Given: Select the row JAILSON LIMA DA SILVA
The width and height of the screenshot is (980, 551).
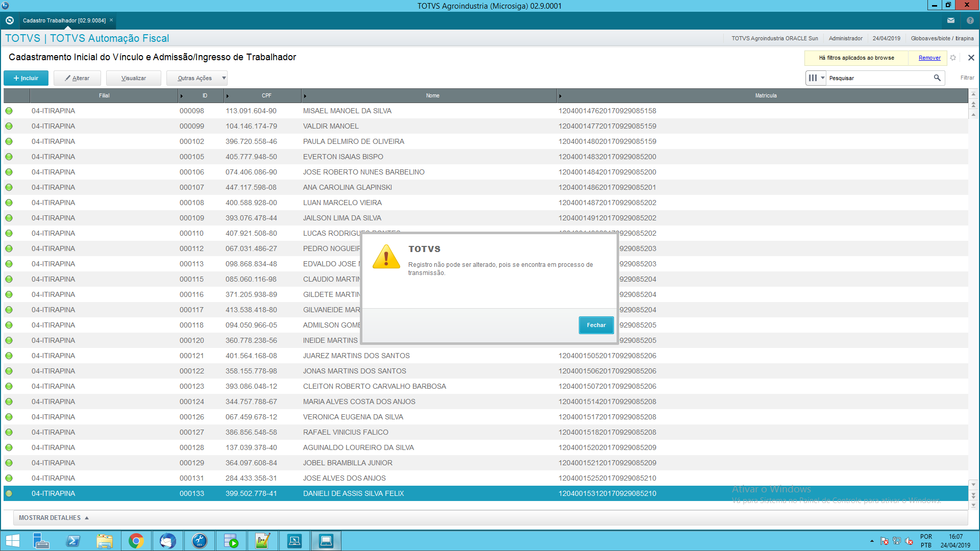Looking at the screenshot, I should click(x=486, y=218).
